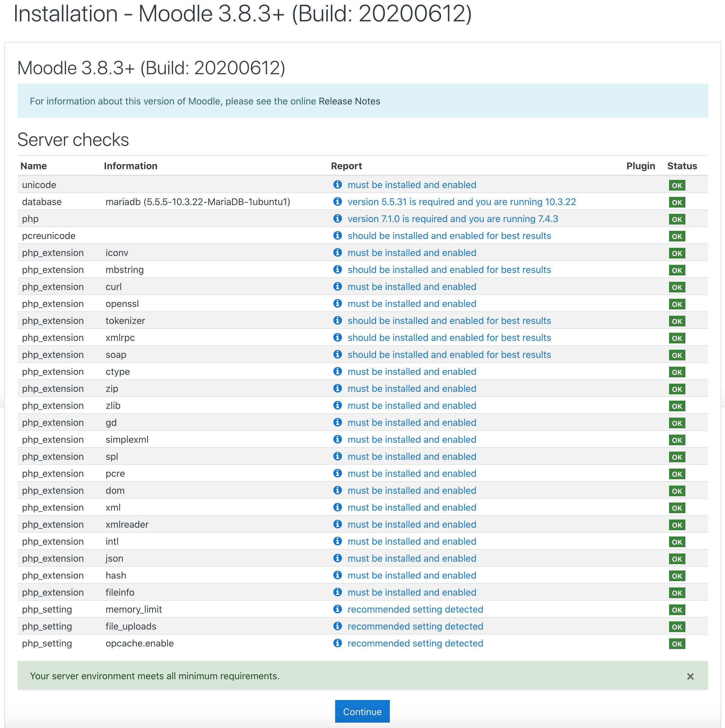The image size is (725, 728).
Task: Open the xmlreader 'must be installed' link
Action: click(x=412, y=525)
